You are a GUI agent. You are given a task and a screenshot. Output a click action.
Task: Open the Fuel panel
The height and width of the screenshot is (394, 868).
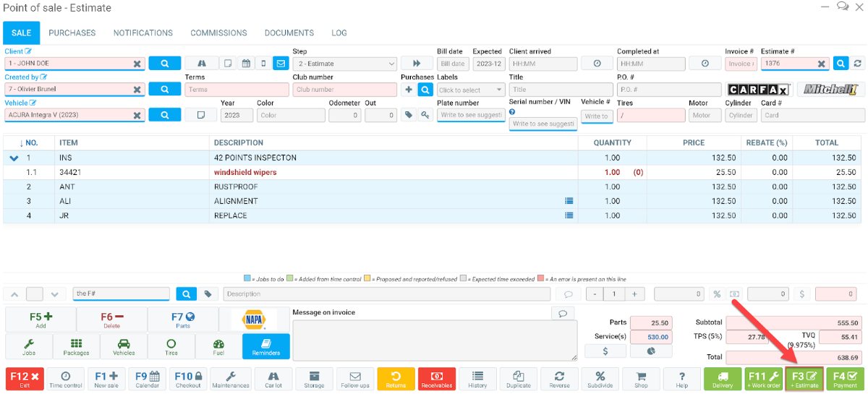[x=218, y=347]
